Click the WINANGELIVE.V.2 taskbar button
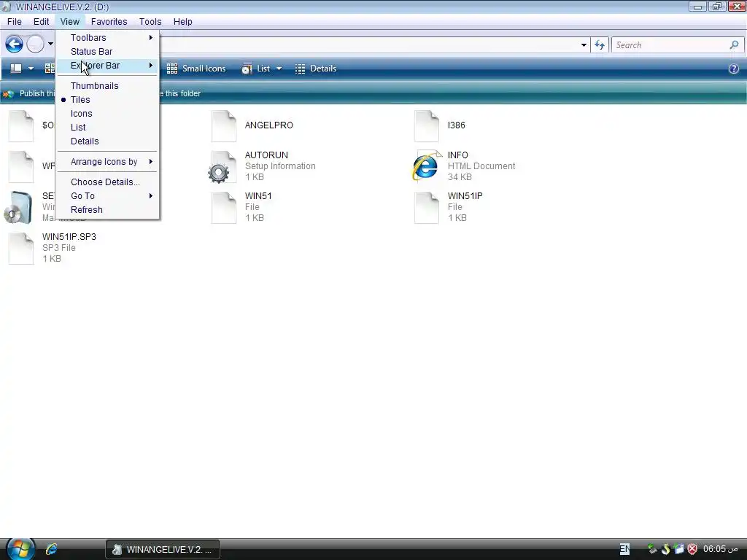Viewport: 747px width, 560px height. [163, 550]
